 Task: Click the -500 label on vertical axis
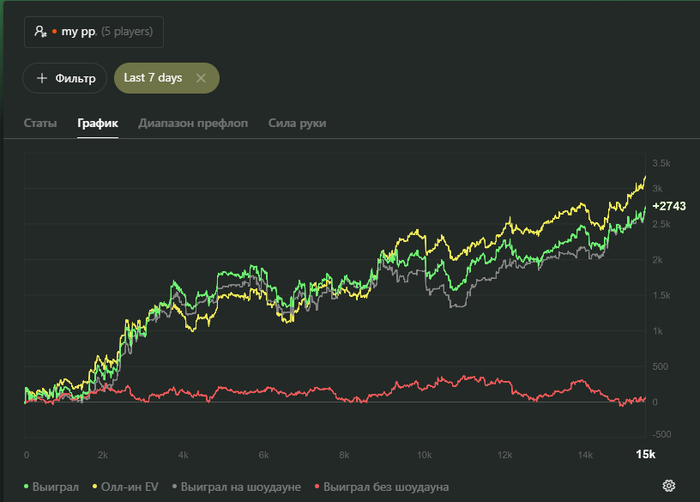coord(660,434)
